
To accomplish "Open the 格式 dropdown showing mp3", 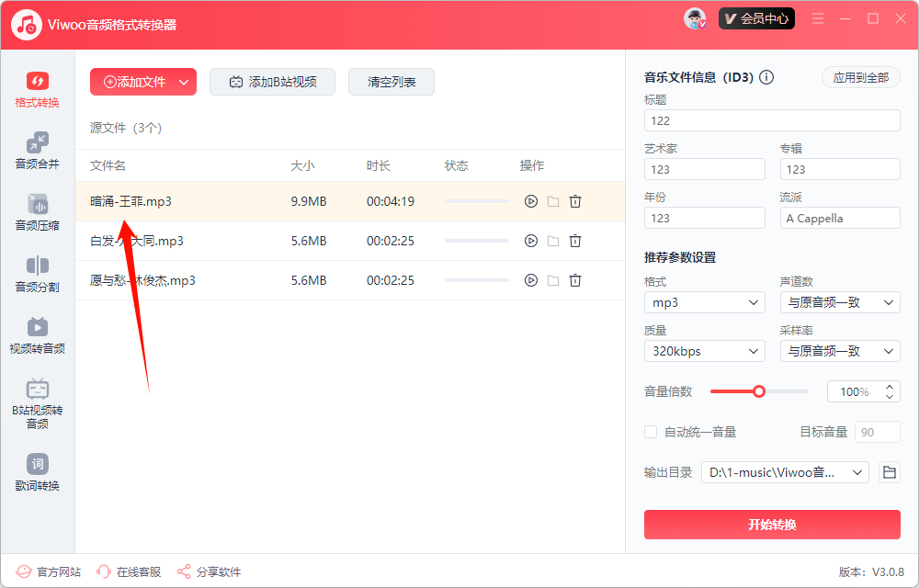I will pyautogui.click(x=704, y=302).
